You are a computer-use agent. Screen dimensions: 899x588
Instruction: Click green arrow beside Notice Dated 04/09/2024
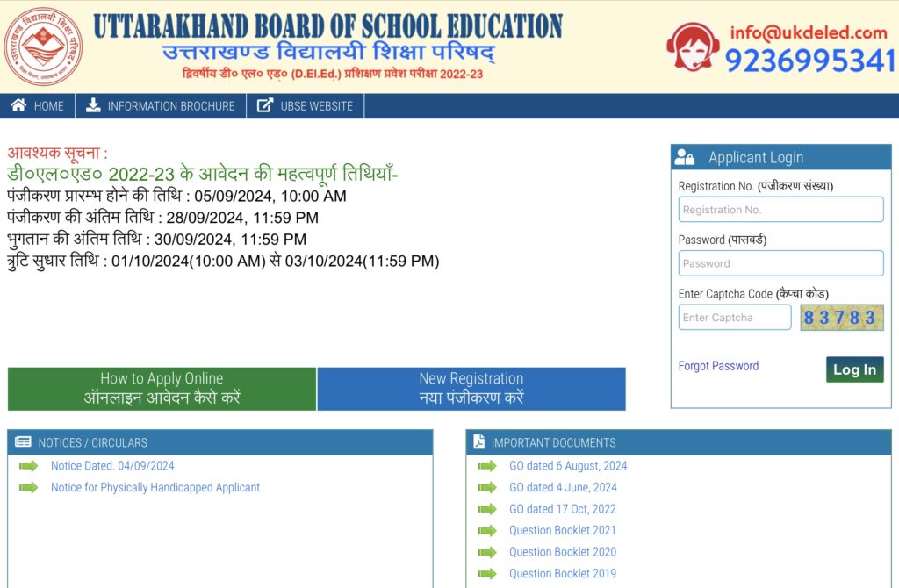coord(28,466)
